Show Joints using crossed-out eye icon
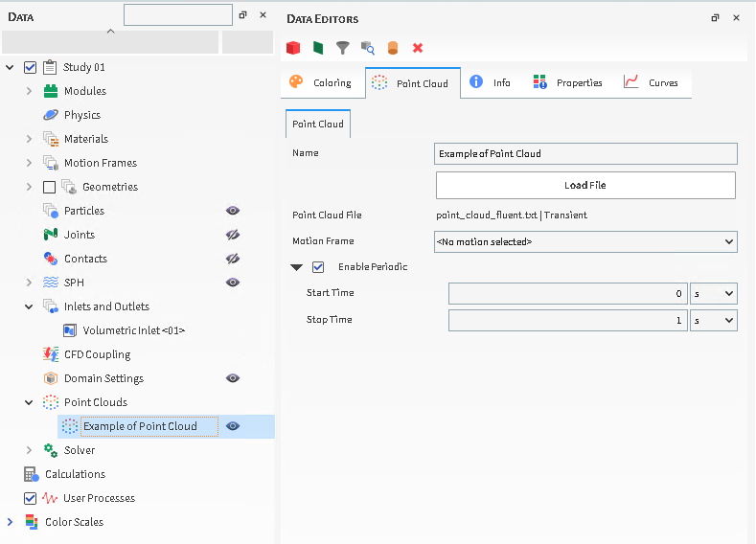The height and width of the screenshot is (544, 756). click(x=233, y=235)
